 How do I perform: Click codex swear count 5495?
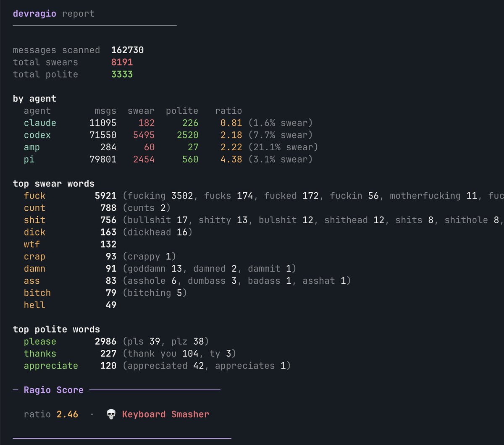[144, 135]
